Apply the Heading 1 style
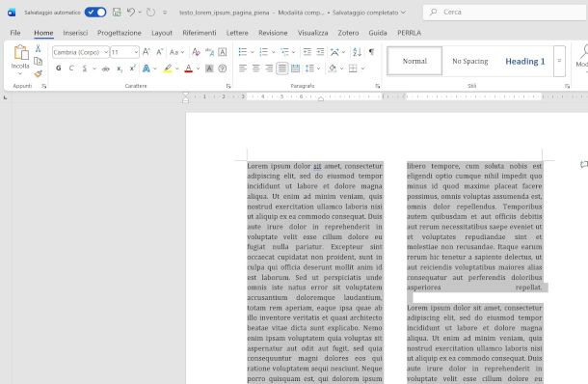 click(525, 61)
